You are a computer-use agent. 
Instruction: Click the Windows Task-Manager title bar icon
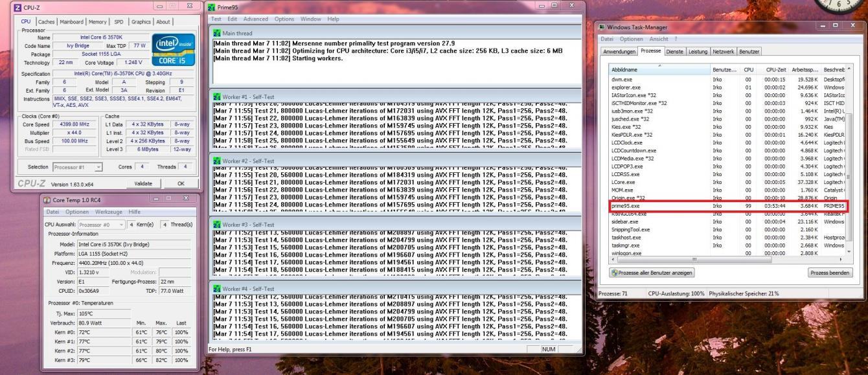point(601,27)
